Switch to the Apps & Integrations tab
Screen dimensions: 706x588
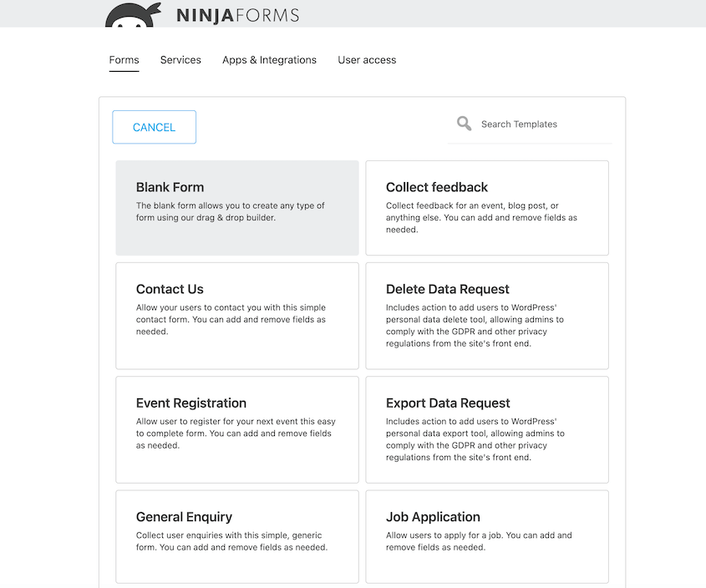tap(269, 59)
